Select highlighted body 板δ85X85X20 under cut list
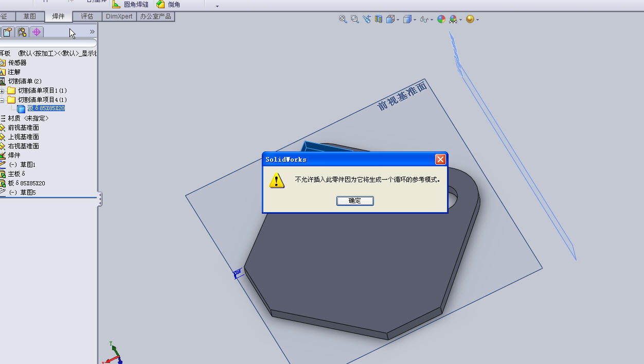The width and height of the screenshot is (644, 364). click(x=46, y=109)
